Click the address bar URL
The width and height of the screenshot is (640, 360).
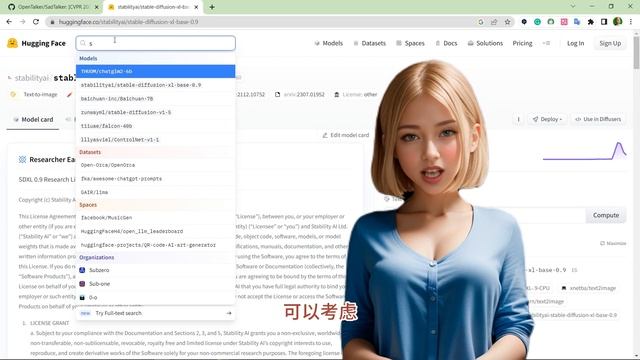pyautogui.click(x=129, y=22)
